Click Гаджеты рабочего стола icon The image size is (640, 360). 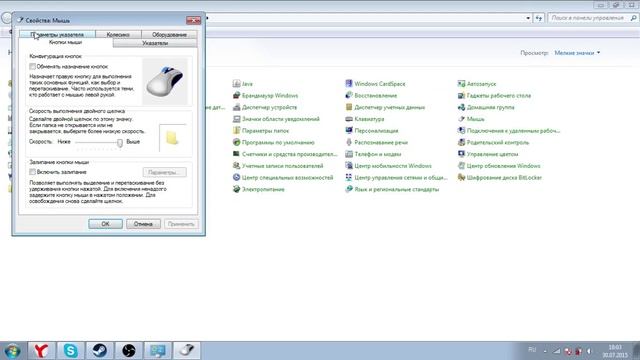461,96
